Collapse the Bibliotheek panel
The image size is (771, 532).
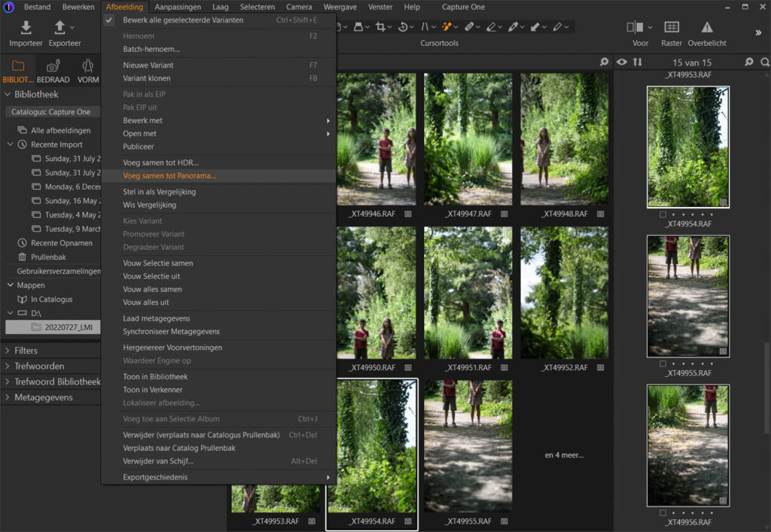tap(8, 94)
